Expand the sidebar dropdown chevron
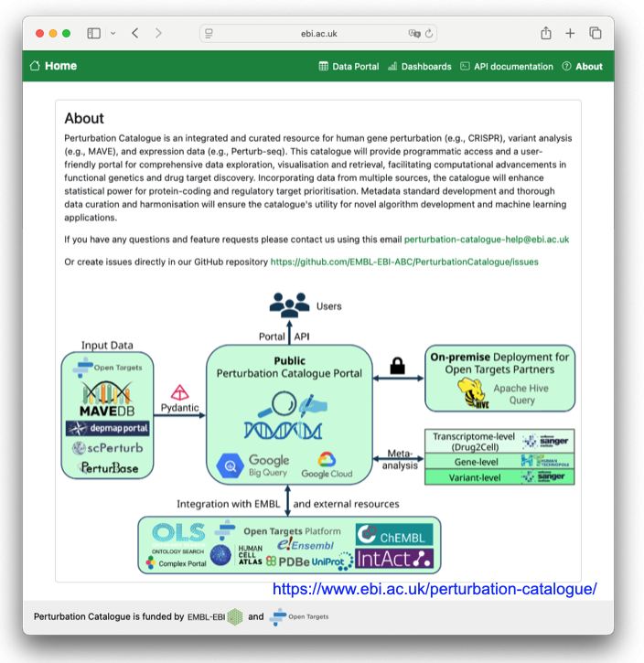 (113, 34)
